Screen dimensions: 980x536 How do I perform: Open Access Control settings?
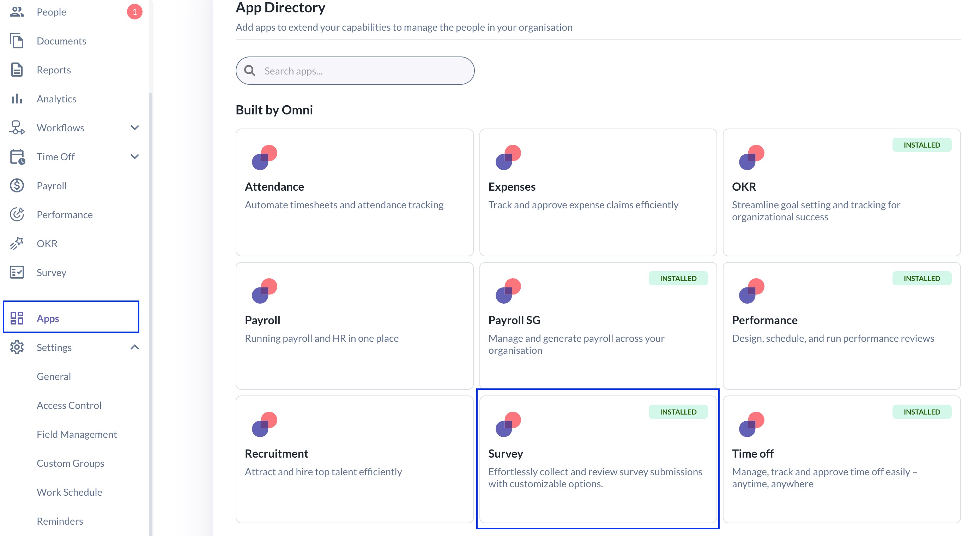(69, 405)
